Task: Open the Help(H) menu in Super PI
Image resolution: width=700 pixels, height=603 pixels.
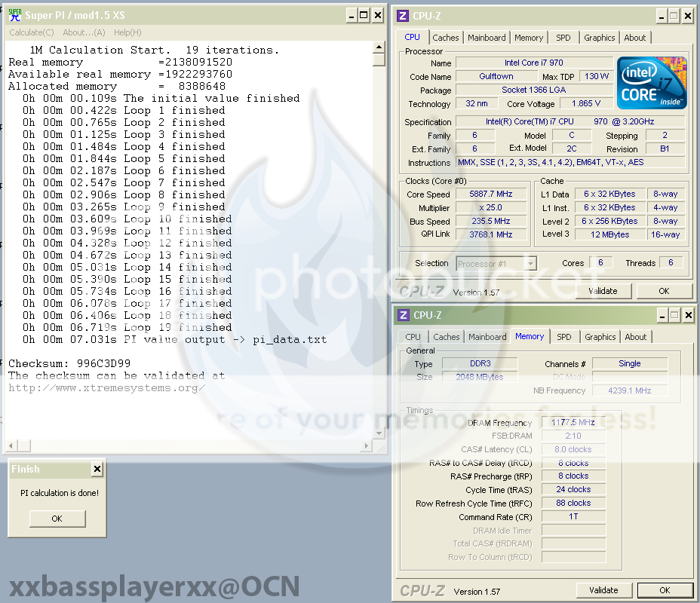Action: click(127, 32)
